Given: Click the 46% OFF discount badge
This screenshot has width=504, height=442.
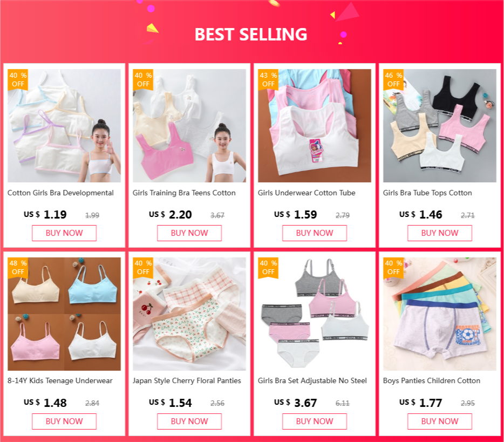Looking at the screenshot, I should click(393, 80).
